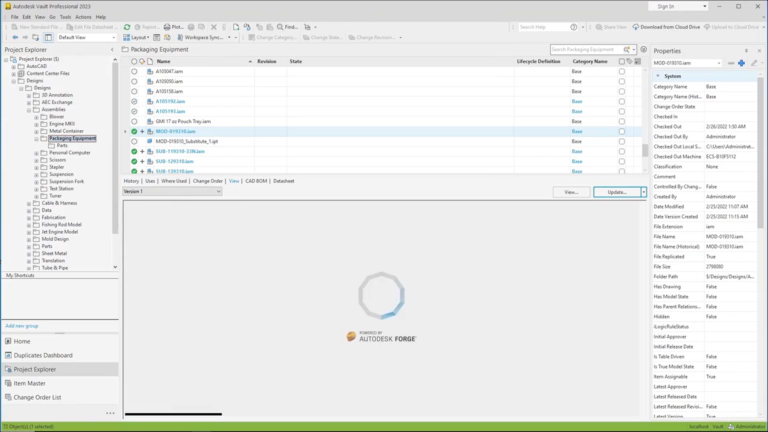Check the box for A105047.iam row

[622, 72]
